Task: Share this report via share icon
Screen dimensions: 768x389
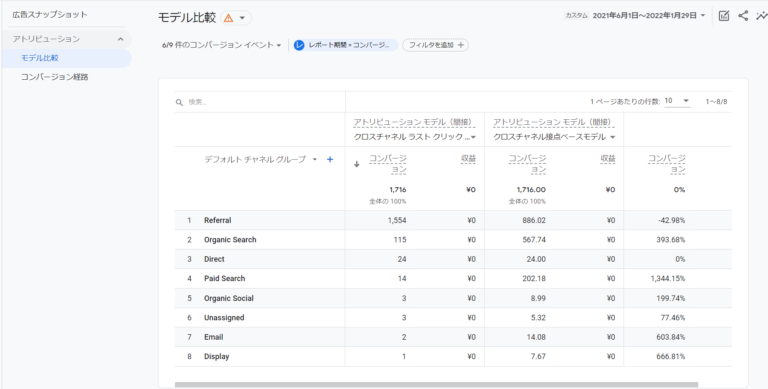Action: click(x=743, y=16)
